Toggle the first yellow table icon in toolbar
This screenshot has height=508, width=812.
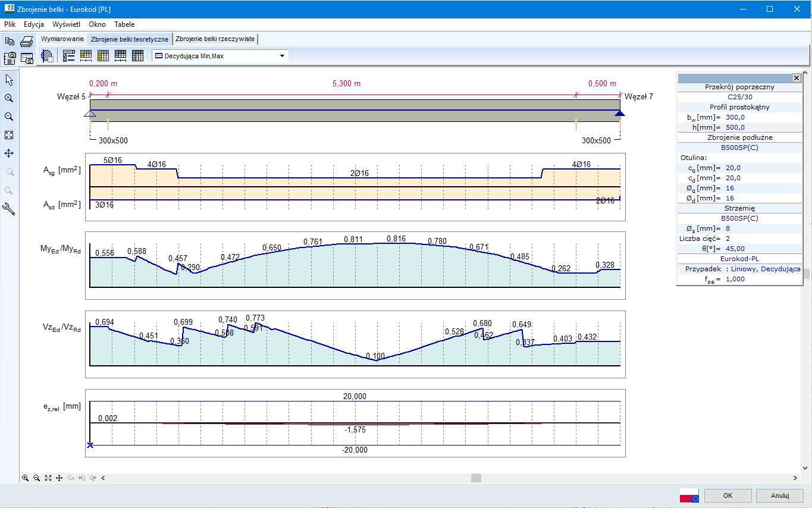tap(86, 56)
